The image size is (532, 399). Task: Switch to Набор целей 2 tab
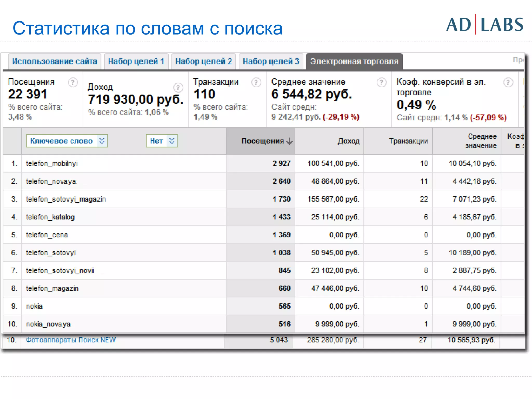point(203,62)
